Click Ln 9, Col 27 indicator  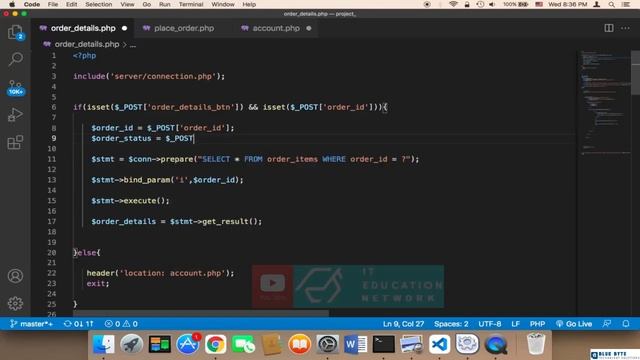(x=403, y=324)
